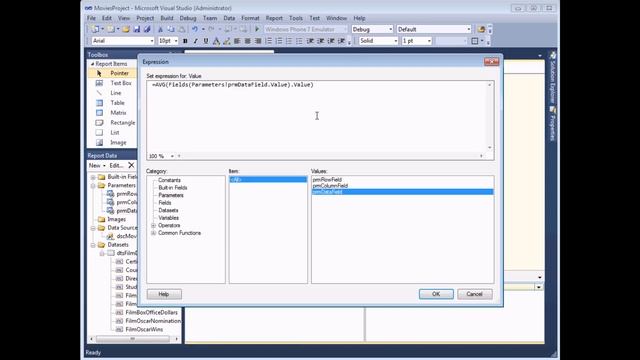Toggle Bold formatting button
Screen dimensions: 640x360
[185, 41]
